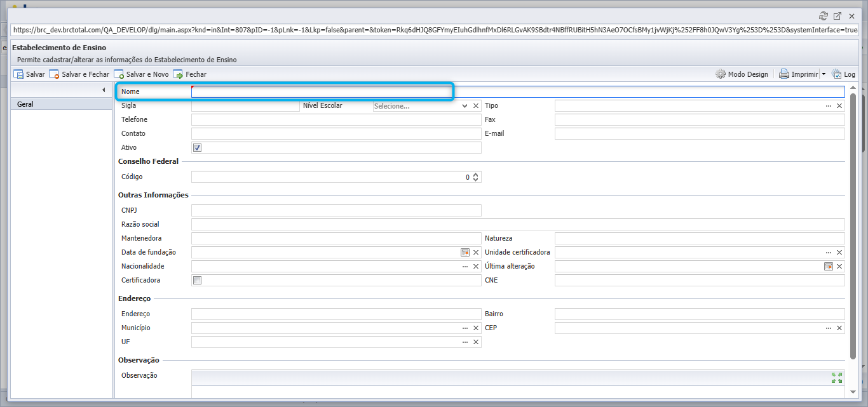This screenshot has width=868, height=407.
Task: Open the Nível Escolar dropdown
Action: pyautogui.click(x=465, y=106)
